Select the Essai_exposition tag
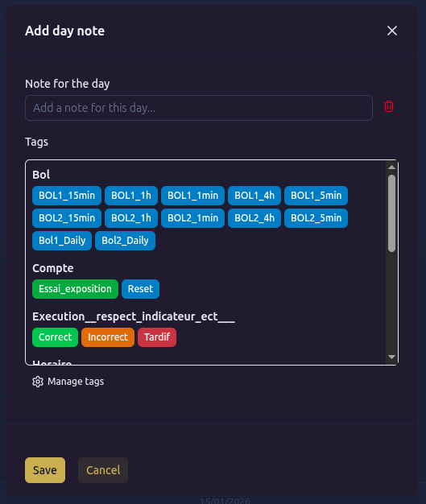The width and height of the screenshot is (426, 504). pos(75,289)
